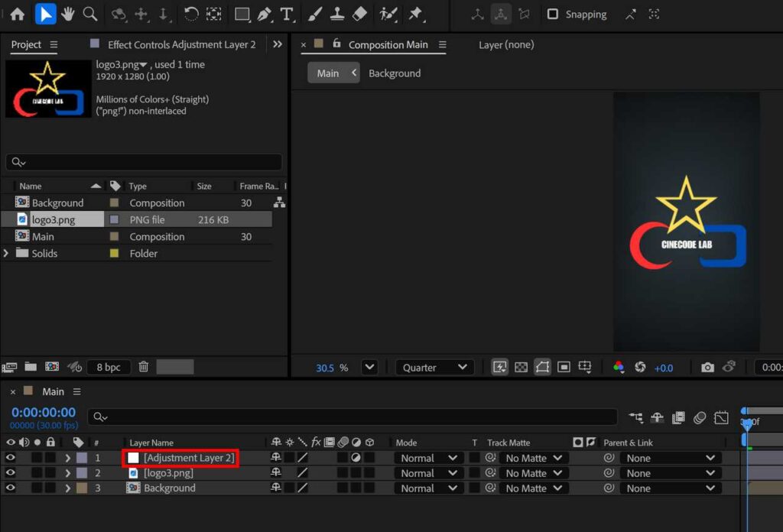Take a snapshot with the camera icon
The image size is (783, 532).
707,368
